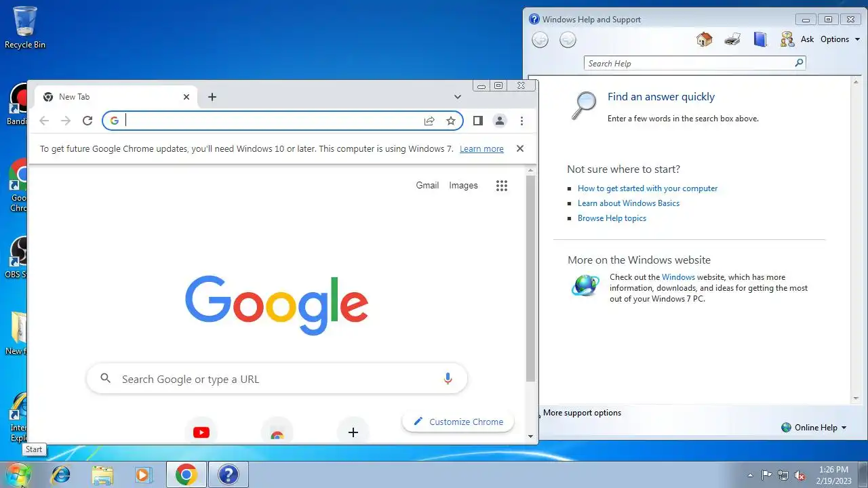Print the current help topic
868x488 pixels.
(x=732, y=39)
